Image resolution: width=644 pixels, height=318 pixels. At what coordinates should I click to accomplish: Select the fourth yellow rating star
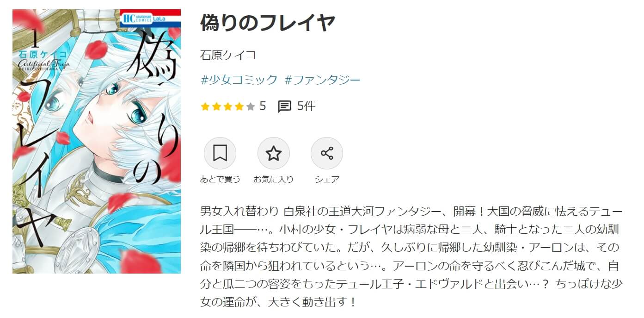pos(239,107)
